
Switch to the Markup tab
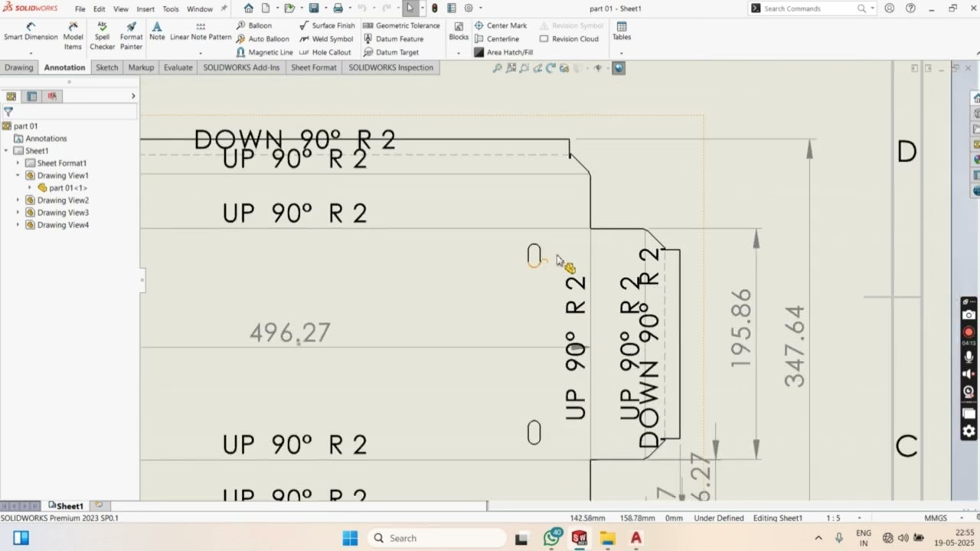tap(141, 67)
